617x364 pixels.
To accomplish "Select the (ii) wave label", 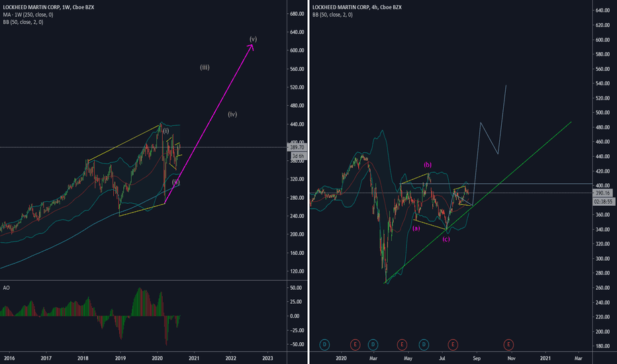I will click(176, 182).
